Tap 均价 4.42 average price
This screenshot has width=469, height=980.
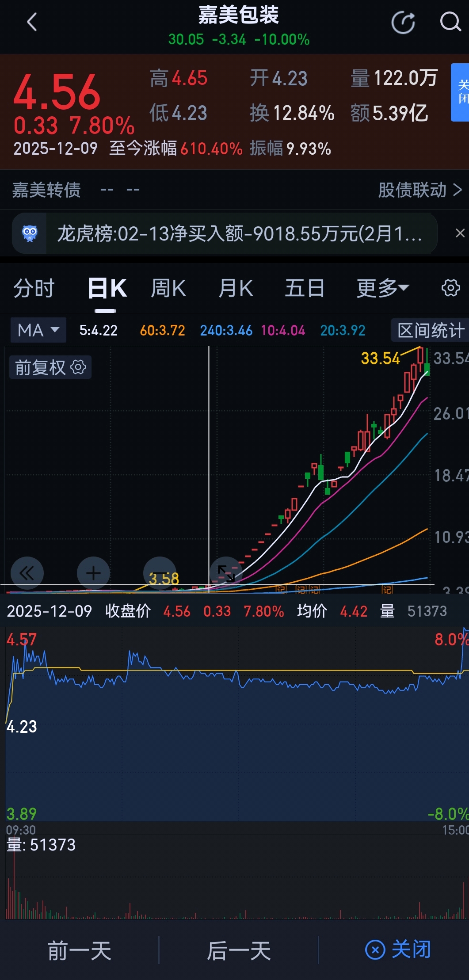click(332, 611)
